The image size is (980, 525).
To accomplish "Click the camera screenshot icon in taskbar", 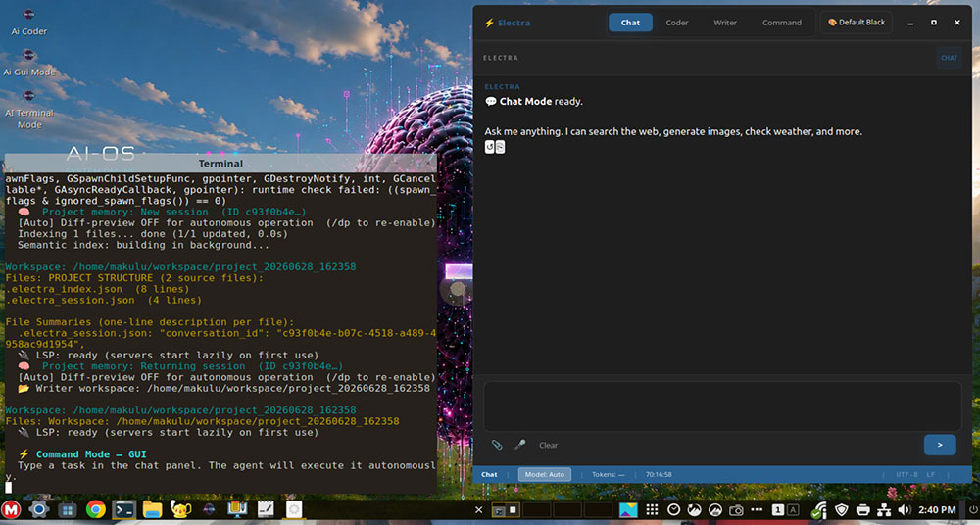I will (x=736, y=510).
